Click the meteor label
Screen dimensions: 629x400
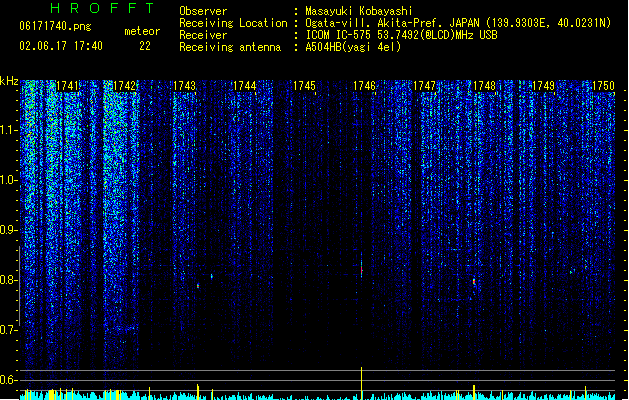click(x=142, y=31)
